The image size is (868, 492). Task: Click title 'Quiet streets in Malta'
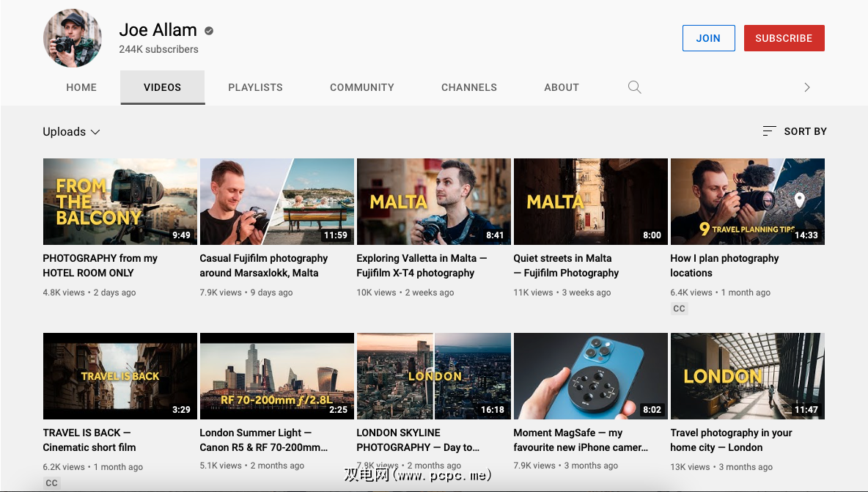click(566, 265)
